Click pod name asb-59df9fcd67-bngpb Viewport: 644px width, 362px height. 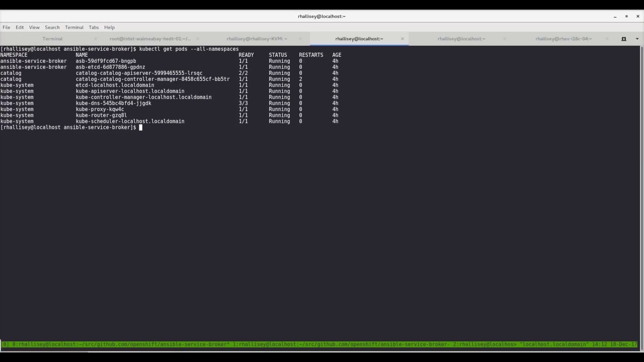click(106, 61)
